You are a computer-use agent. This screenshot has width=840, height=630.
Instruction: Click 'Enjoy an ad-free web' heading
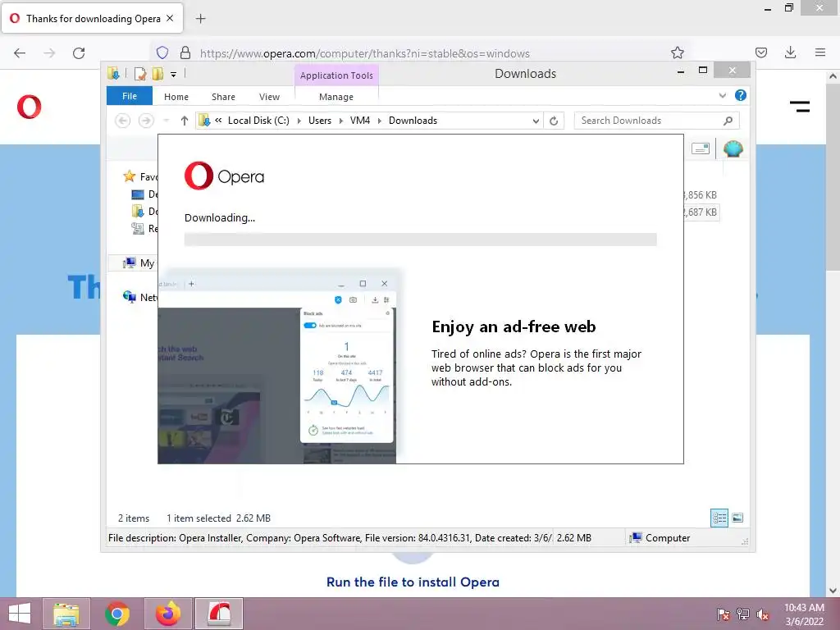coord(514,326)
